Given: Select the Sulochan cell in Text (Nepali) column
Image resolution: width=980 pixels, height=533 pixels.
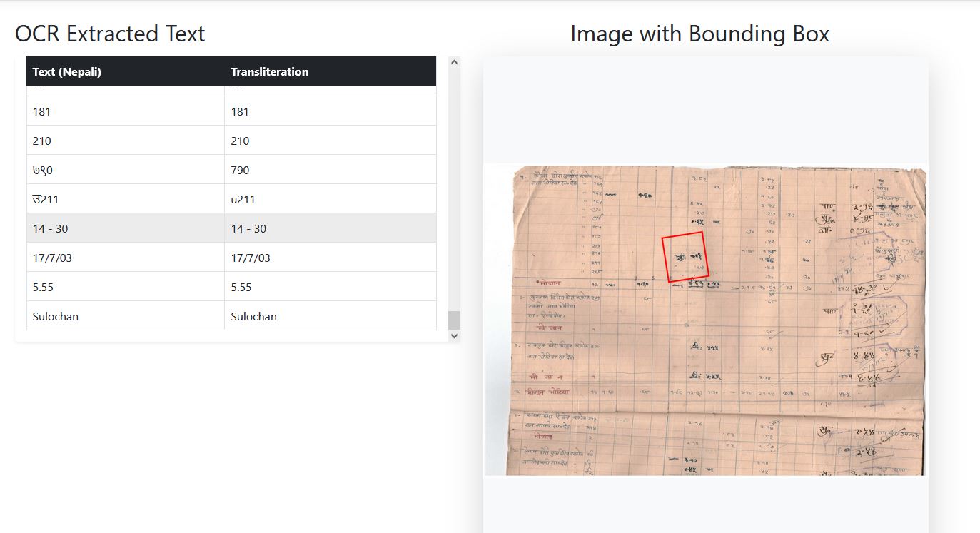Looking at the screenshot, I should coord(126,316).
